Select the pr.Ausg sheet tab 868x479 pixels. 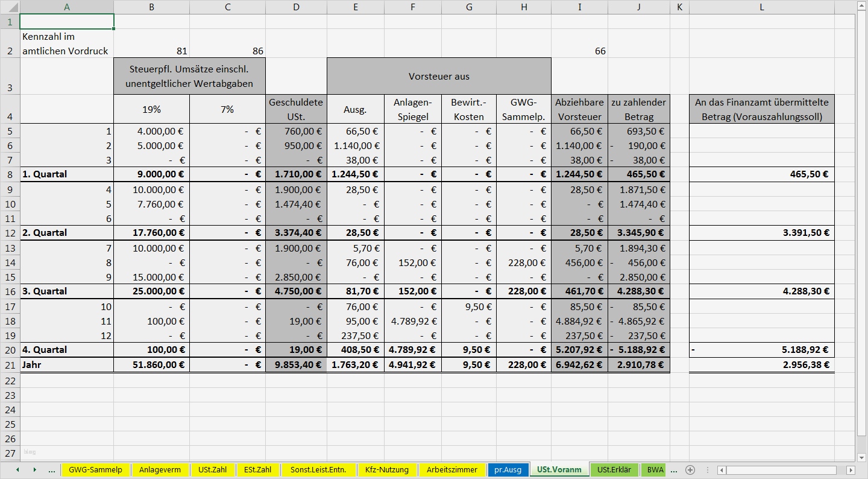coord(508,470)
